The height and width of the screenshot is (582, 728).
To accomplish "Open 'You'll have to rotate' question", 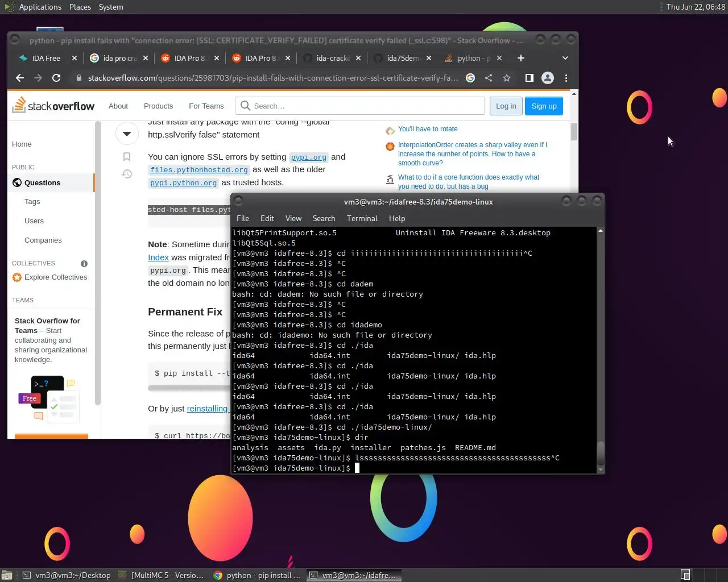I will pyautogui.click(x=428, y=129).
